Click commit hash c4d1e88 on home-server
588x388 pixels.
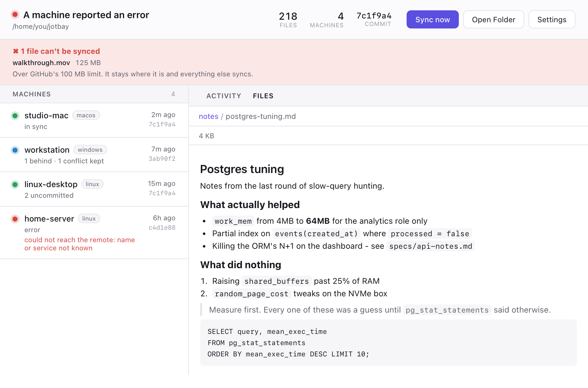162,227
